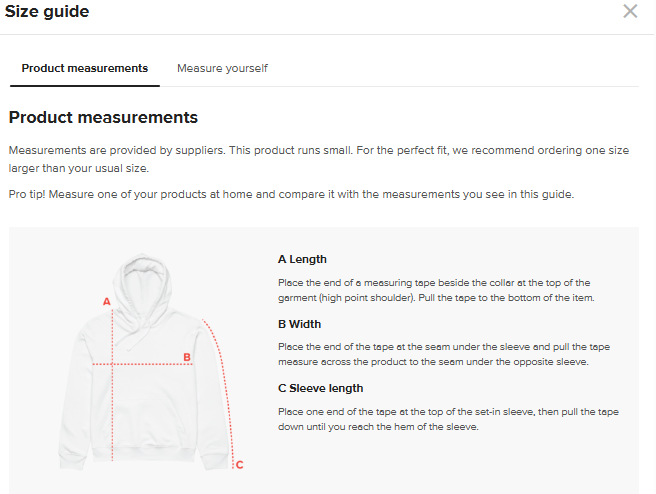The image size is (656, 494).
Task: Close the Size guide dialog
Action: pyautogui.click(x=630, y=12)
